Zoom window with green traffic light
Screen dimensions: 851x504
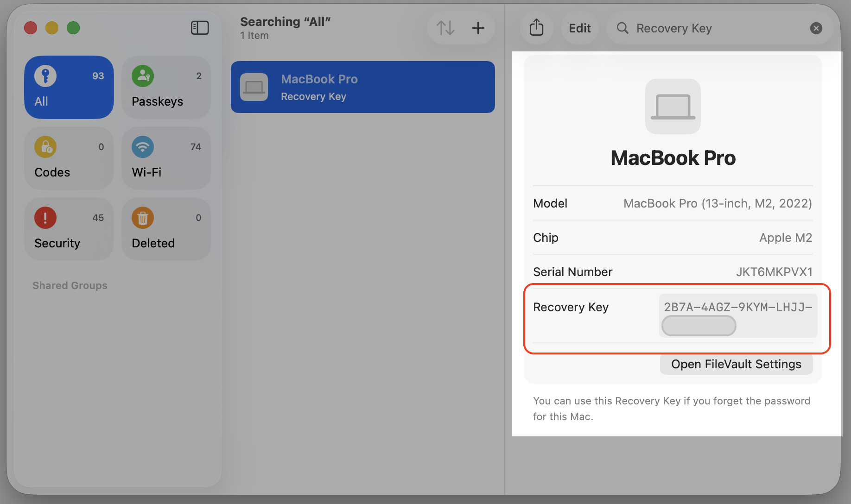point(73,28)
